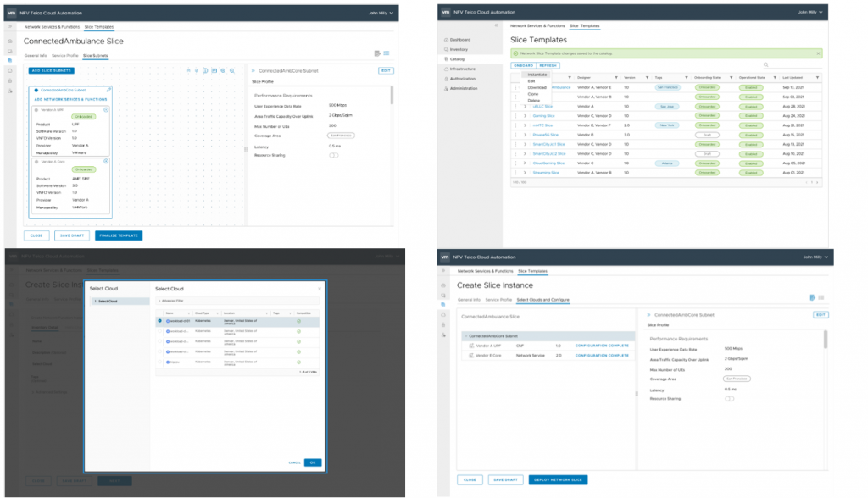868x498 pixels.
Task: Filter the Designer column in Slice Templates
Action: 616,77
